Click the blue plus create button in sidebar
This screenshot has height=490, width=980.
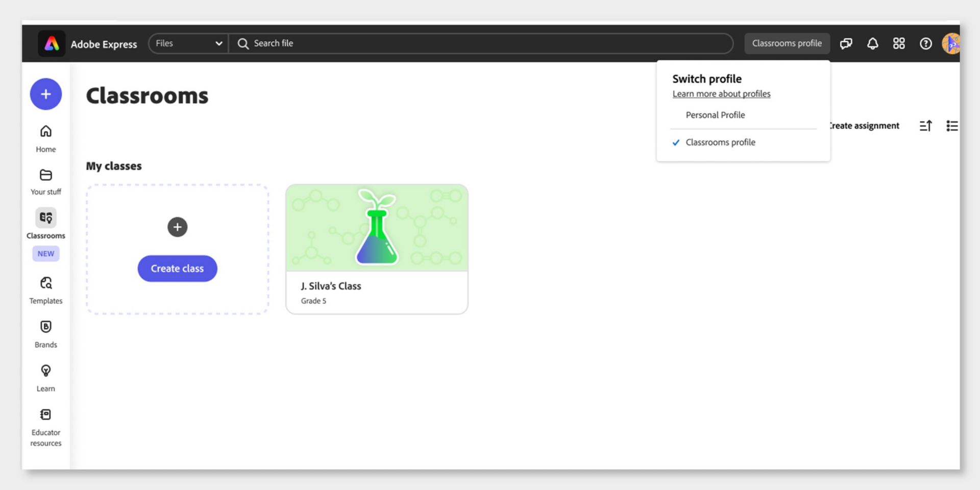coord(46,94)
